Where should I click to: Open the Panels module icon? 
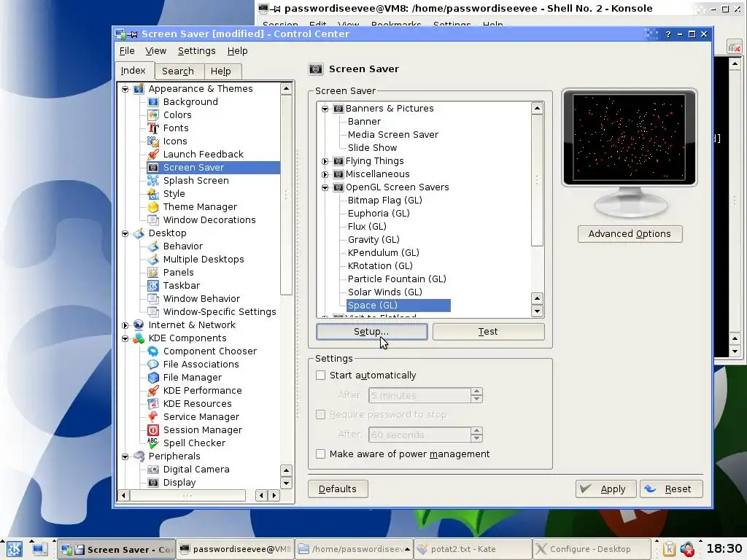tap(153, 273)
